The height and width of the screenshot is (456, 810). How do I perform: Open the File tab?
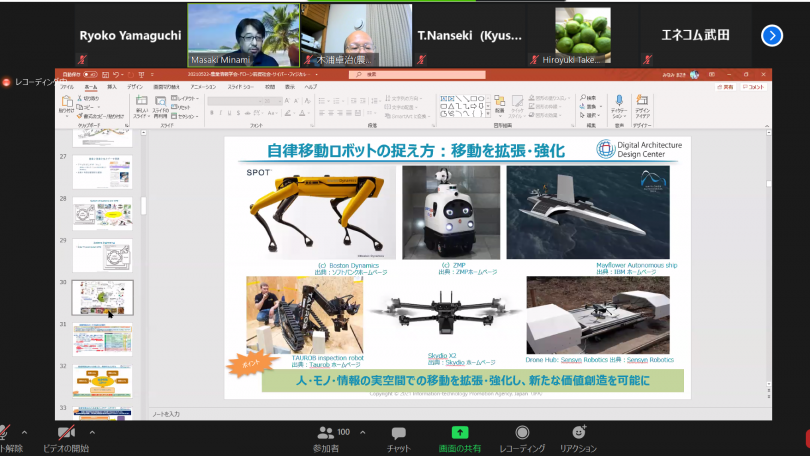pyautogui.click(x=67, y=87)
